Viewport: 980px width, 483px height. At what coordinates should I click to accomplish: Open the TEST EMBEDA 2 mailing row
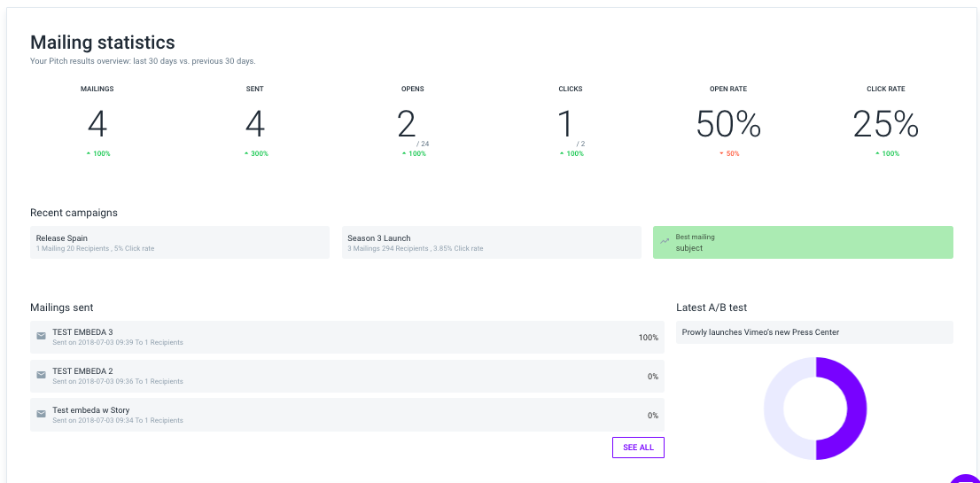346,376
